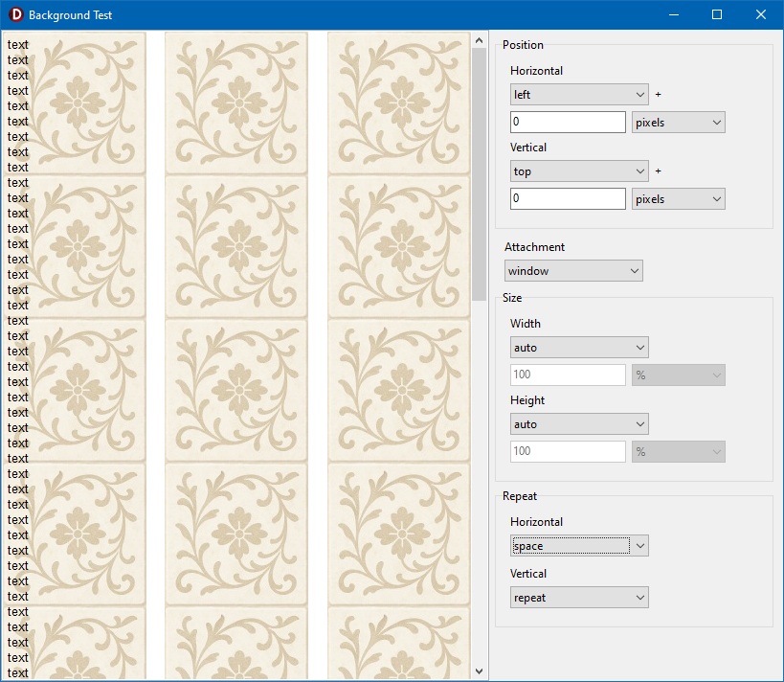Image resolution: width=784 pixels, height=682 pixels.
Task: Open the Attachment 'window' dropdown
Action: (x=573, y=271)
